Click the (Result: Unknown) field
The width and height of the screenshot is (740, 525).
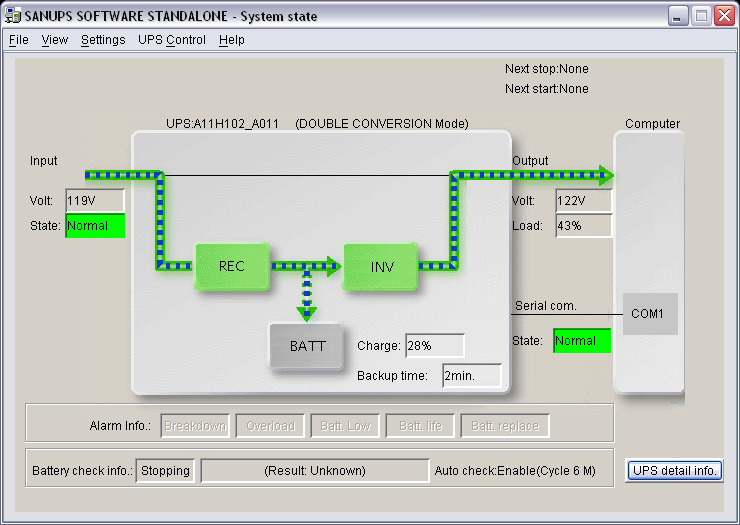315,471
